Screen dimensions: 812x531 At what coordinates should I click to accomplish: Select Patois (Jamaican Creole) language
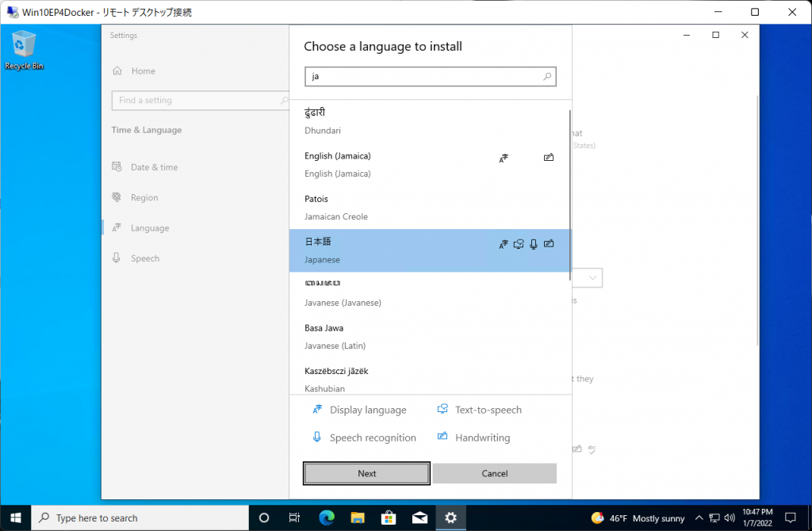(x=429, y=208)
